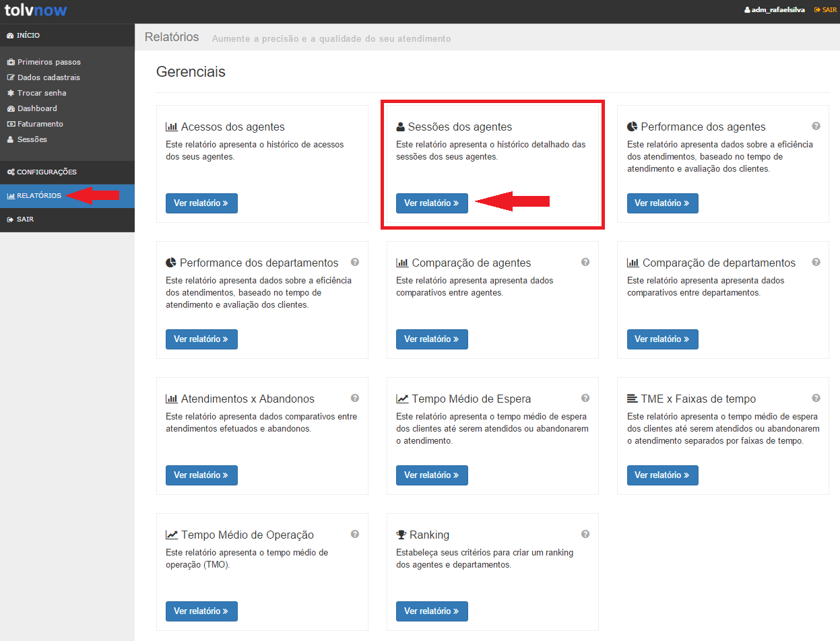This screenshot has height=641, width=840.
Task: Click the bar chart icon of Acessos dos agentes
Action: [x=172, y=127]
